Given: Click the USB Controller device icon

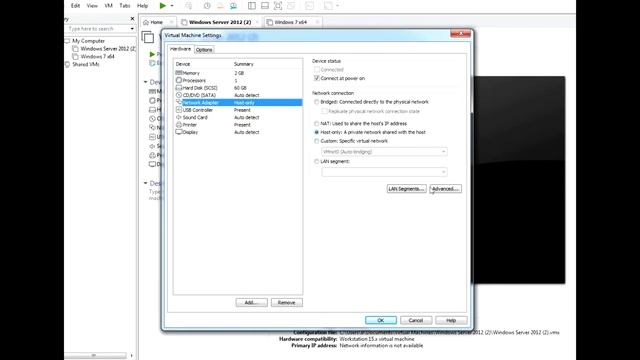Looking at the screenshot, I should point(179,110).
